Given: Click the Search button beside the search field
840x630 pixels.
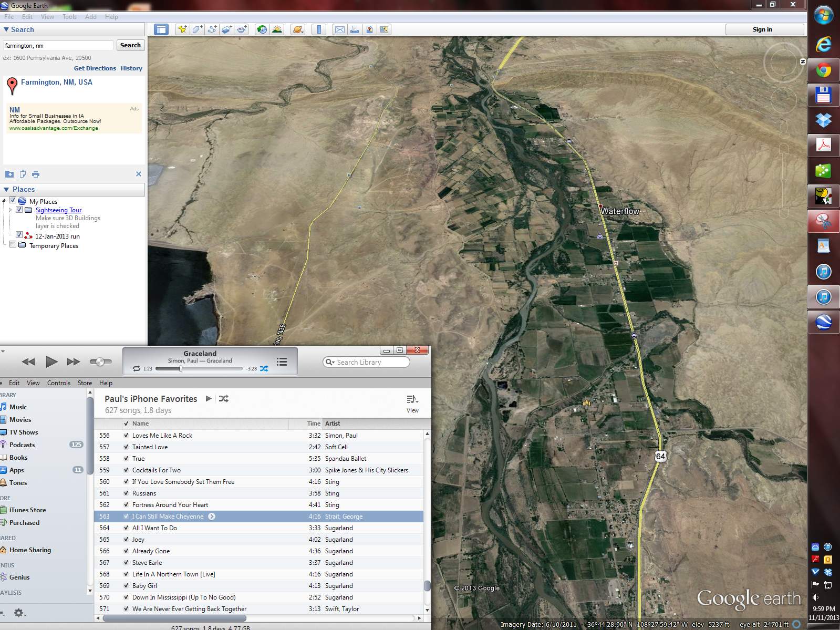Looking at the screenshot, I should pyautogui.click(x=130, y=45).
